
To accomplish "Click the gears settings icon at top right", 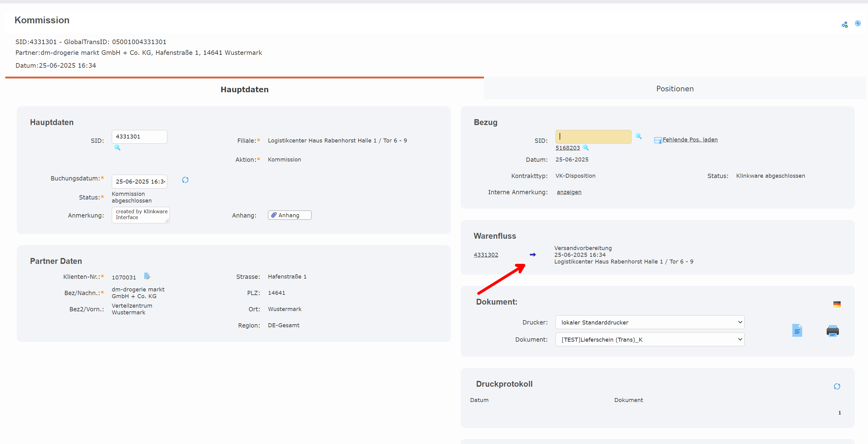I will tap(844, 25).
